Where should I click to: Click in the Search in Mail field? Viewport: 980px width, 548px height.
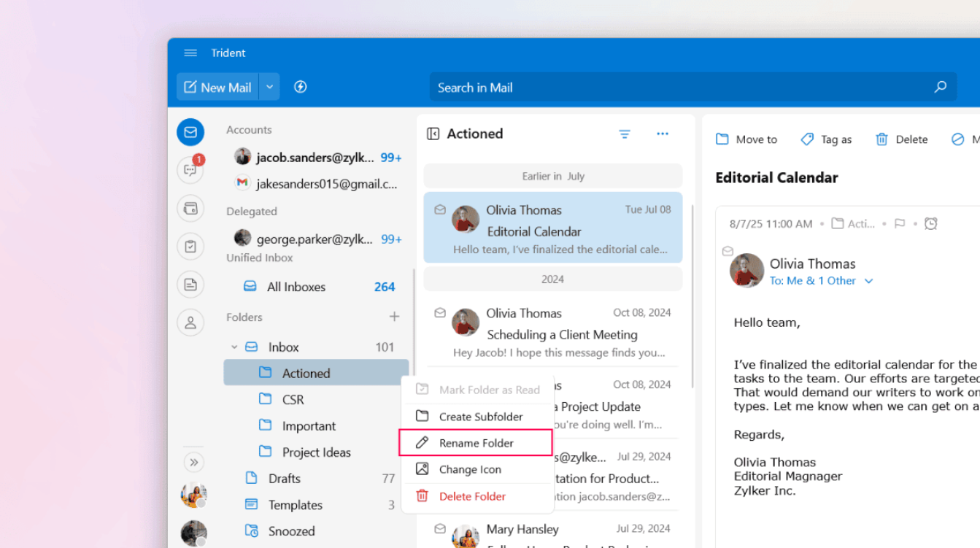click(x=679, y=88)
